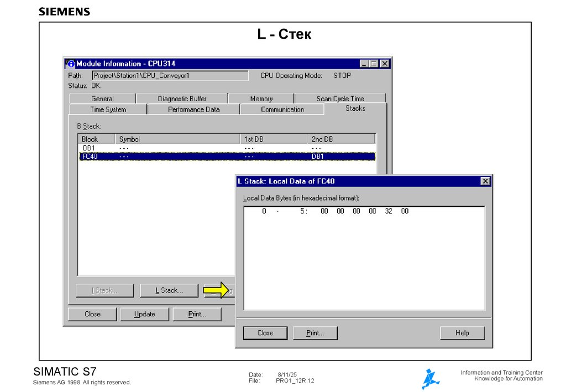Maximize the Module Information window

point(374,64)
